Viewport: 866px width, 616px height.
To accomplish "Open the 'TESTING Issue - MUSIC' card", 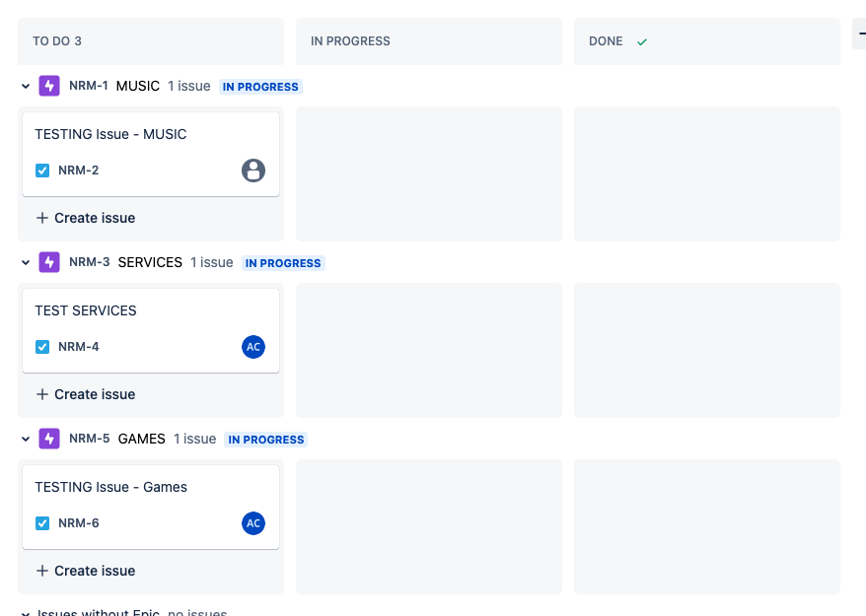I will 151,154.
